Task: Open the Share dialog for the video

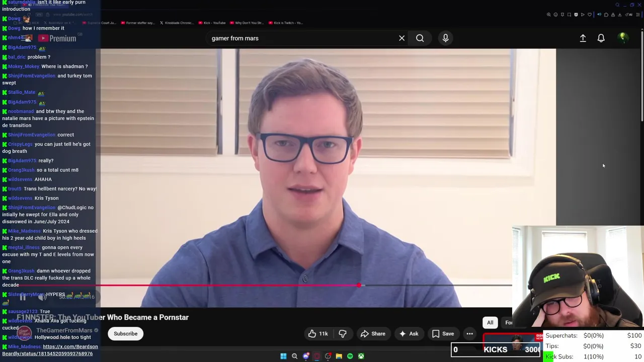Action: click(x=373, y=334)
